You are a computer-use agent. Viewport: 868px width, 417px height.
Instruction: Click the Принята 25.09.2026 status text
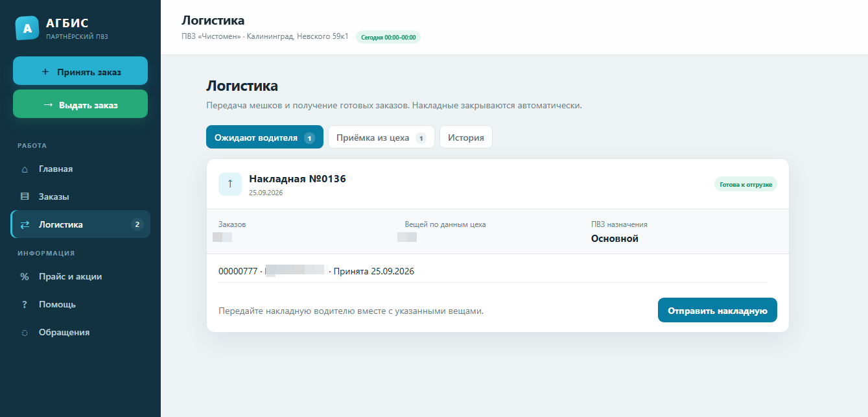(x=373, y=271)
